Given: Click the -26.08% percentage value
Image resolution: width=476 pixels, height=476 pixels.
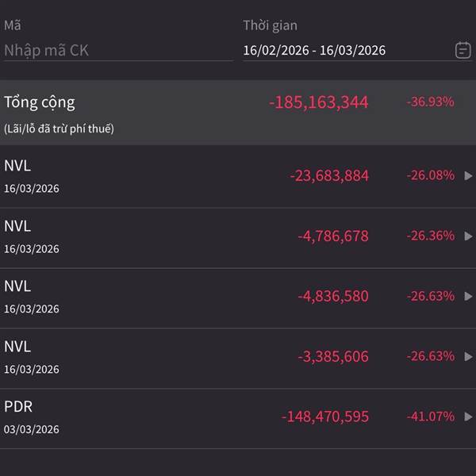Looking at the screenshot, I should (430, 175).
